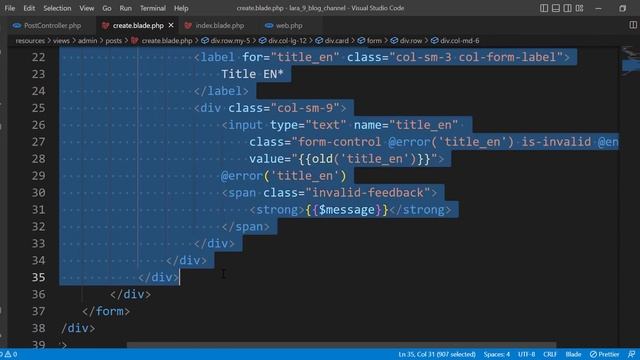The image size is (640, 360).
Task: Click line number 35
Action: [x=38, y=278]
